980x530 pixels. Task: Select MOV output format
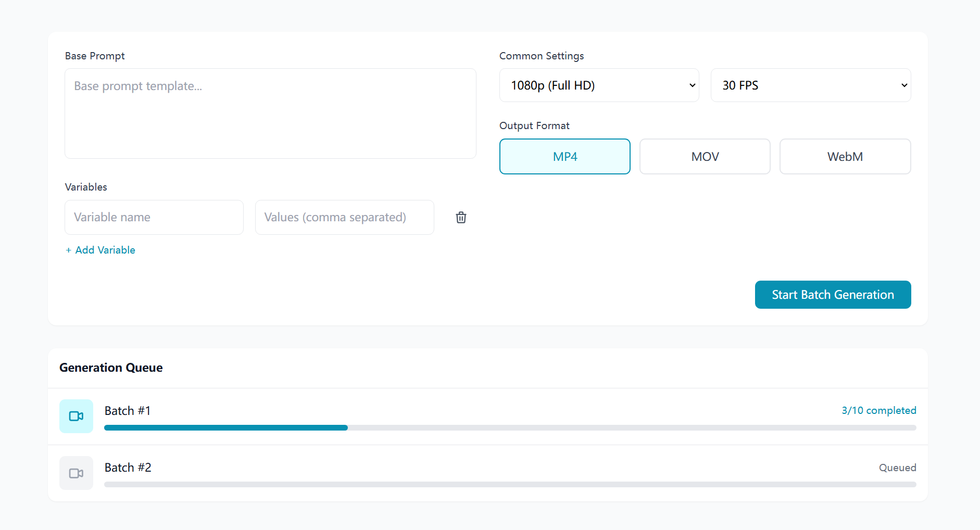[705, 156]
